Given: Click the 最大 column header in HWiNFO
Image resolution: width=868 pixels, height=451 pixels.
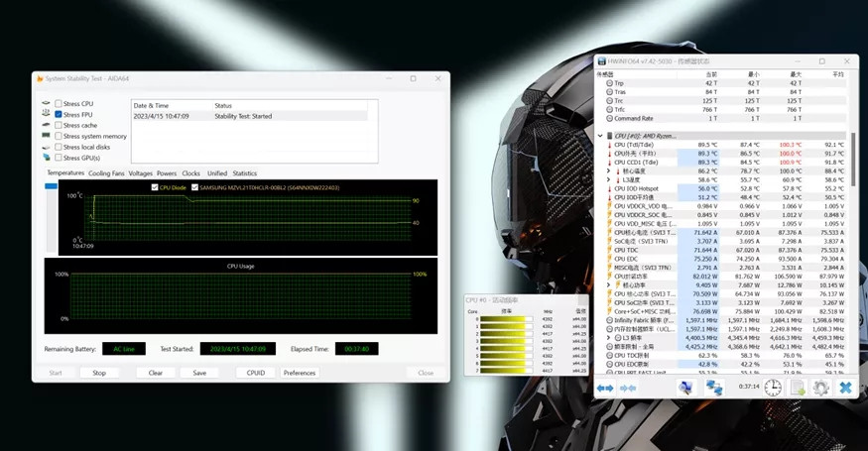Looking at the screenshot, I should (x=796, y=74).
